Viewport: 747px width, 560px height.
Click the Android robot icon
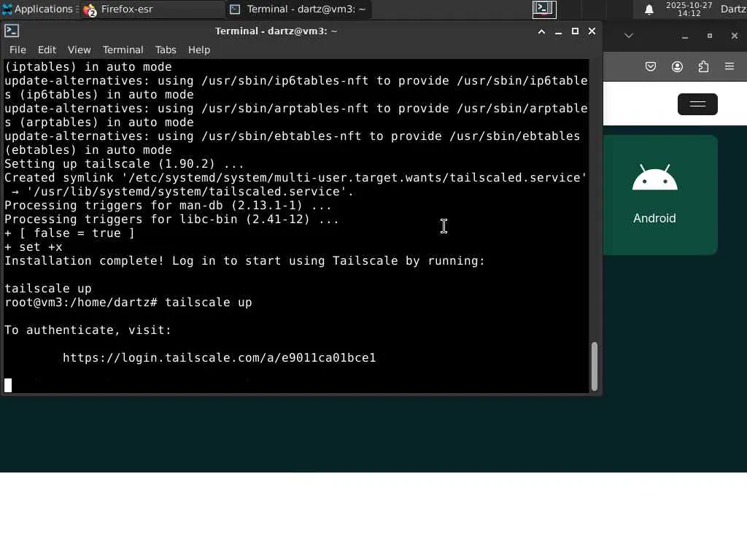tap(654, 177)
